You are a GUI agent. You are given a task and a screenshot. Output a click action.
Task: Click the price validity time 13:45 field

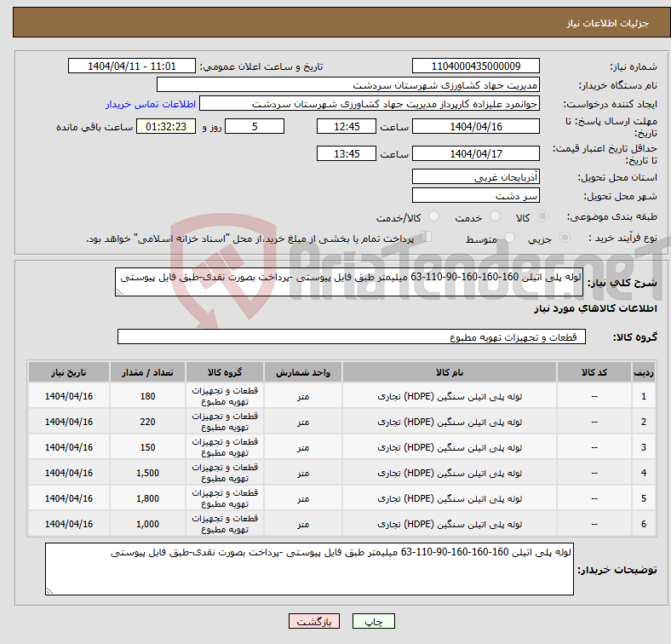[x=347, y=153]
